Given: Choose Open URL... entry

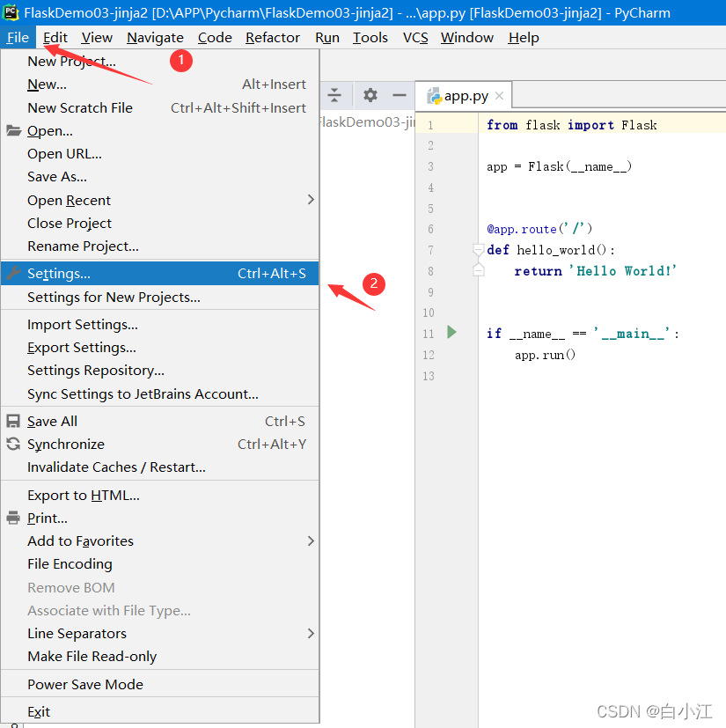Looking at the screenshot, I should [x=159, y=154].
